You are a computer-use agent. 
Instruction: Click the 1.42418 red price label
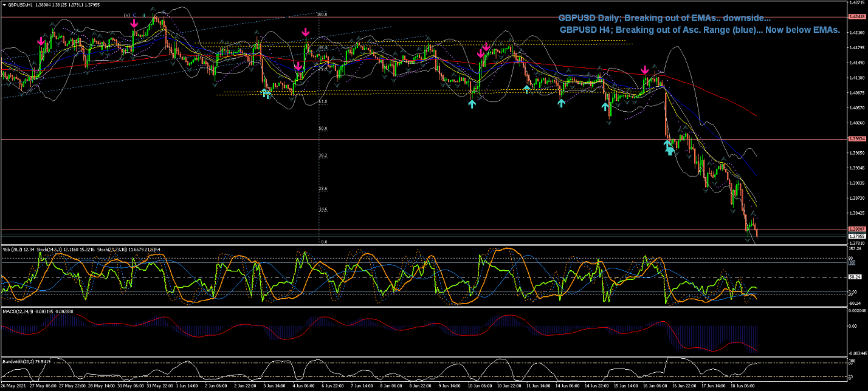pos(857,17)
